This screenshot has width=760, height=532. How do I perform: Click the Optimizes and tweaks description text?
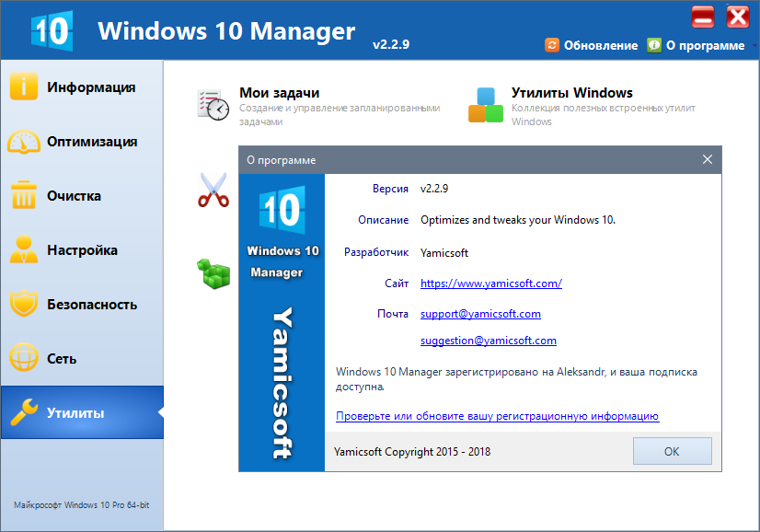coord(518,220)
